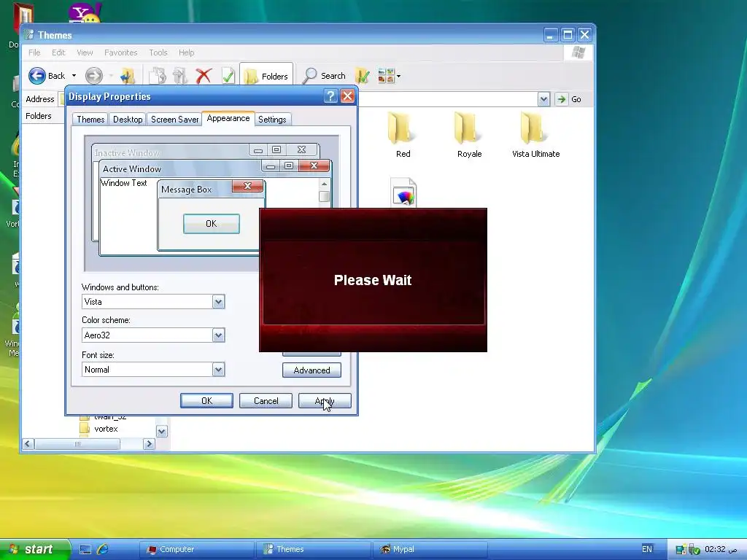Image resolution: width=747 pixels, height=560 pixels.
Task: Open the File menu
Action: (34, 52)
